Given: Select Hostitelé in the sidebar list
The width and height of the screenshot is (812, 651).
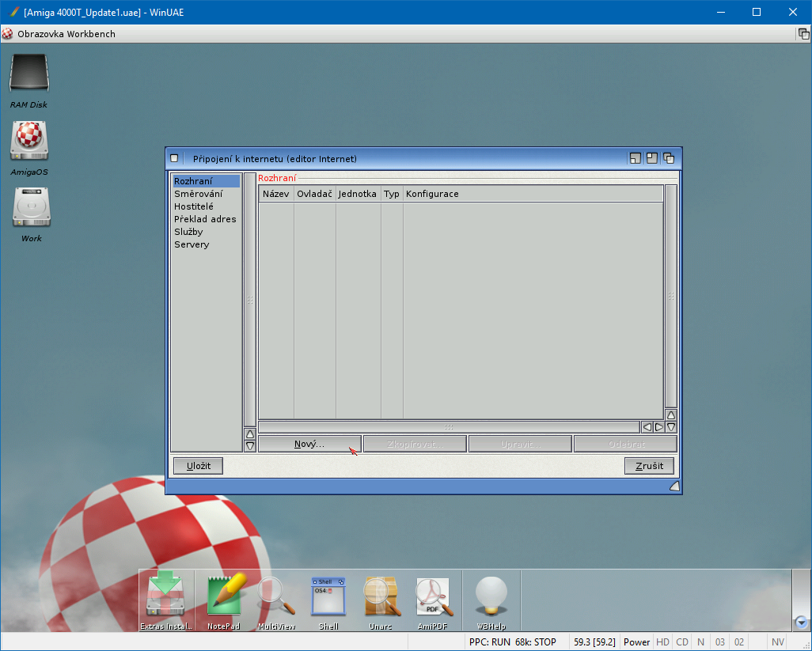Looking at the screenshot, I should click(194, 206).
